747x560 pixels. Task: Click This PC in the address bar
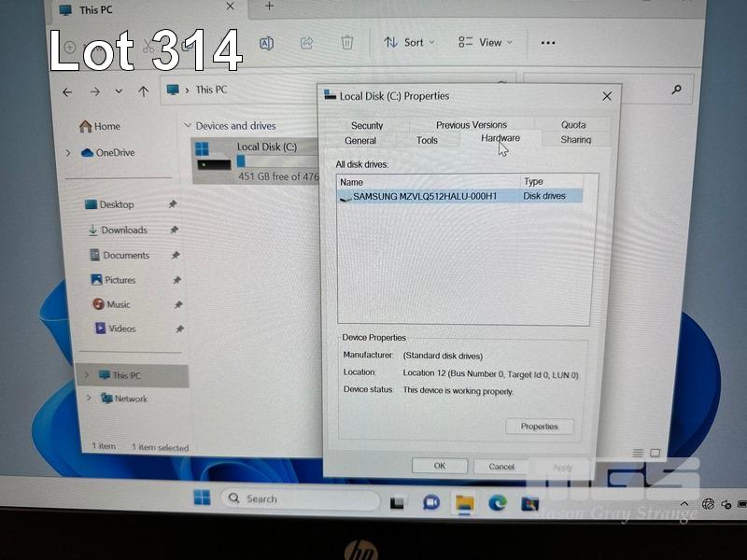pos(212,90)
